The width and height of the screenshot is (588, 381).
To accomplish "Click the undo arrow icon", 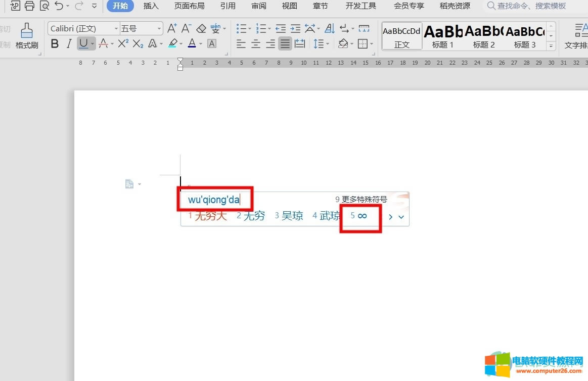I will pos(59,6).
